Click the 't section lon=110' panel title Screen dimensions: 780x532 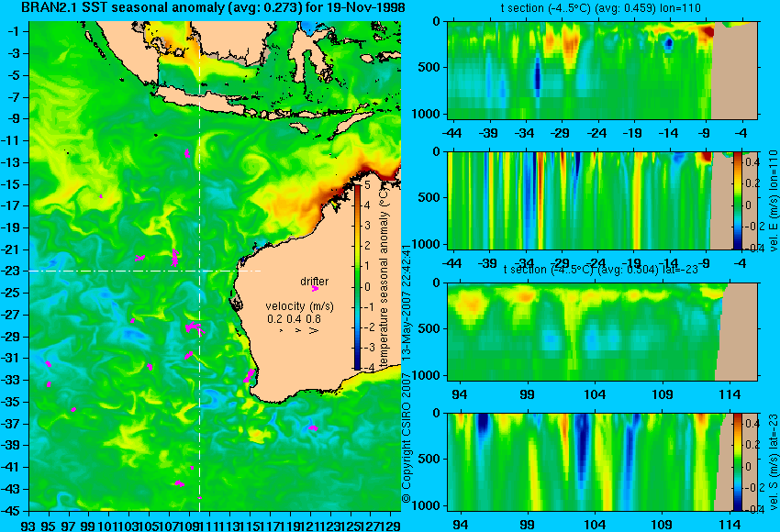coord(600,8)
